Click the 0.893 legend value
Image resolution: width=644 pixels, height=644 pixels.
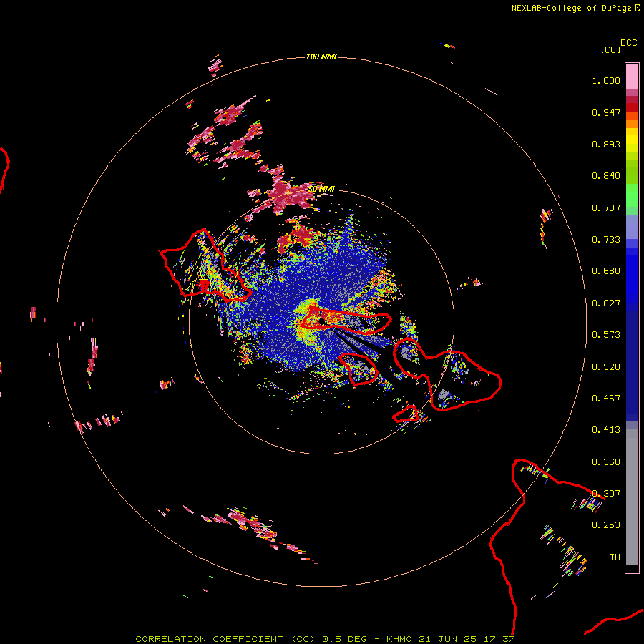pos(606,144)
